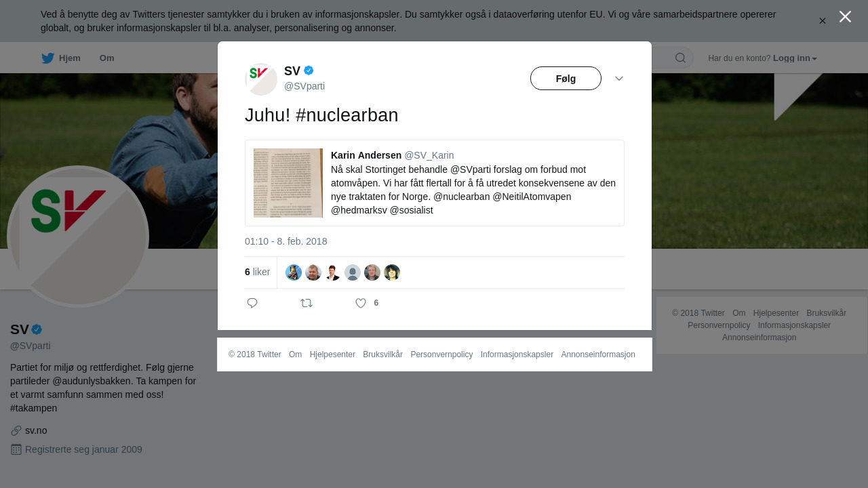This screenshot has width=868, height=488.
Task: Dismiss the cookie notice small X
Action: pyautogui.click(x=822, y=21)
